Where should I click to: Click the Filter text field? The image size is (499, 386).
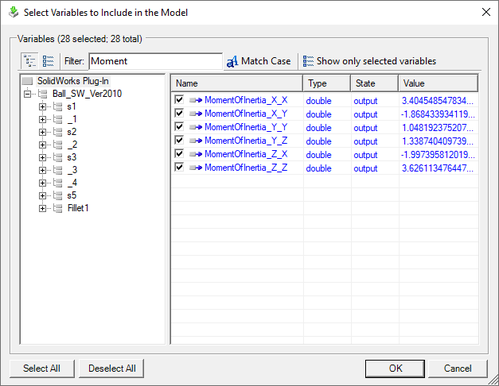(155, 61)
